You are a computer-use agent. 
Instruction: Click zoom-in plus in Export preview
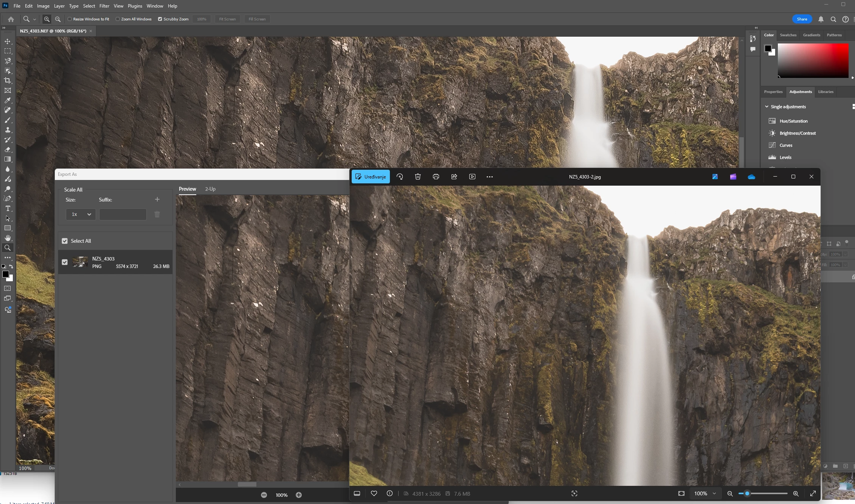click(x=299, y=495)
